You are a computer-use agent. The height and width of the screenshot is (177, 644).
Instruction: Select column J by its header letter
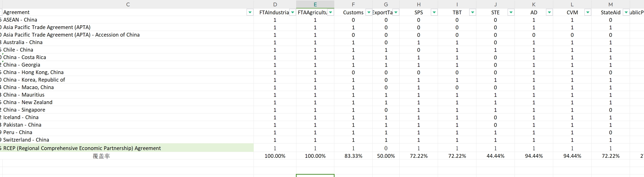[x=496, y=4]
